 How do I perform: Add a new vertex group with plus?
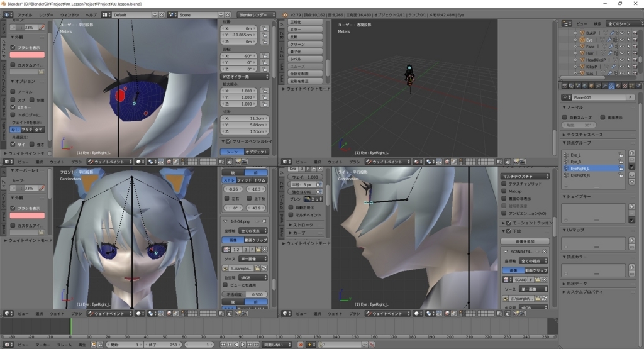(x=631, y=153)
